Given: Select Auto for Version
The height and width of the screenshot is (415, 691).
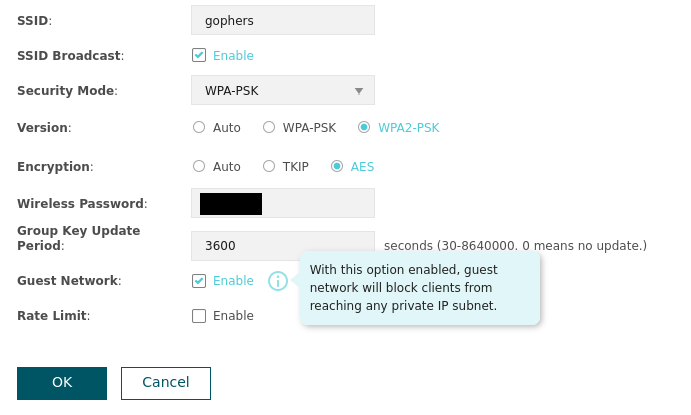Looking at the screenshot, I should coord(199,128).
